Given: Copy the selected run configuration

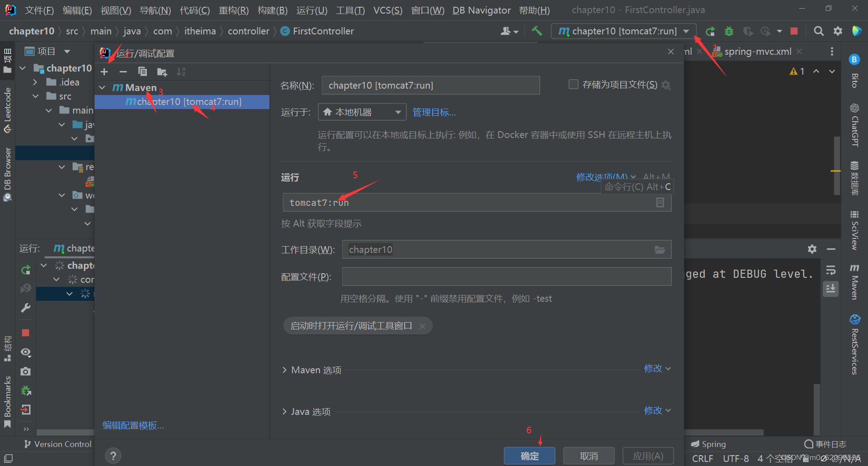Looking at the screenshot, I should coord(142,71).
